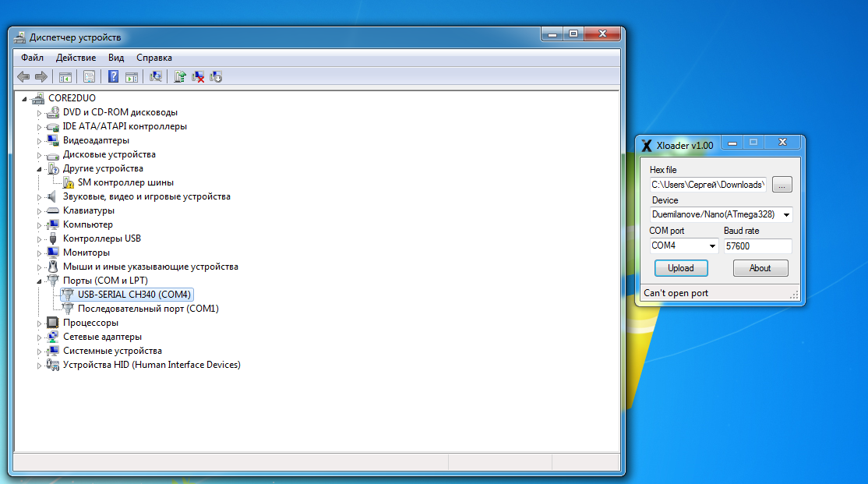The width and height of the screenshot is (868, 484).
Task: Select the Системные устройства tree item
Action: click(x=112, y=351)
